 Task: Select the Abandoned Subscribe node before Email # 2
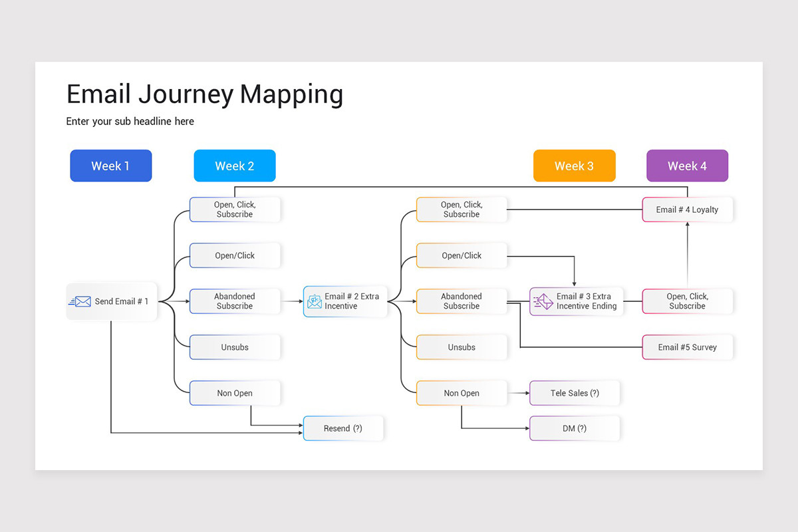(x=235, y=301)
